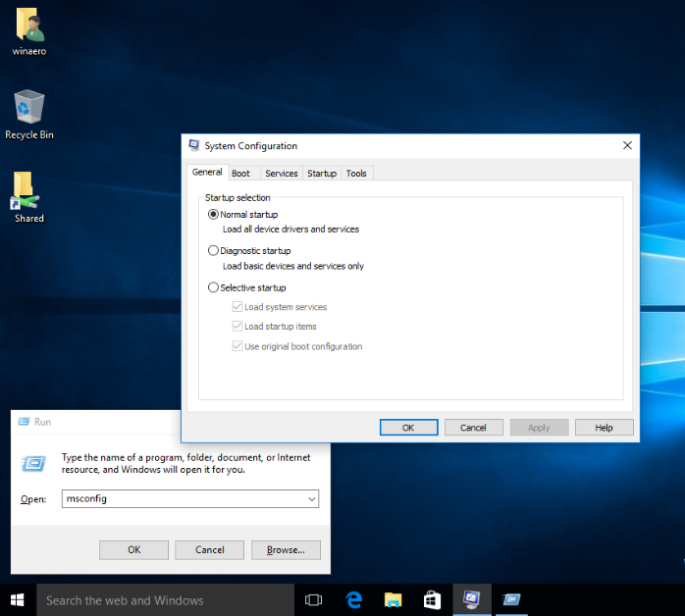Screen dimensions: 685x616
Task: Switch to the Startup tab
Action: click(322, 174)
